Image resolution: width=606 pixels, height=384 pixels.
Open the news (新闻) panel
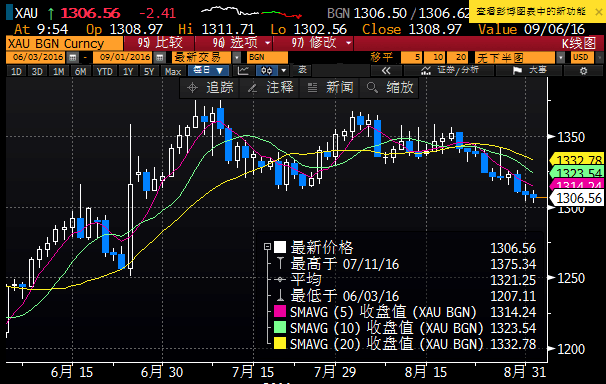[x=330, y=88]
